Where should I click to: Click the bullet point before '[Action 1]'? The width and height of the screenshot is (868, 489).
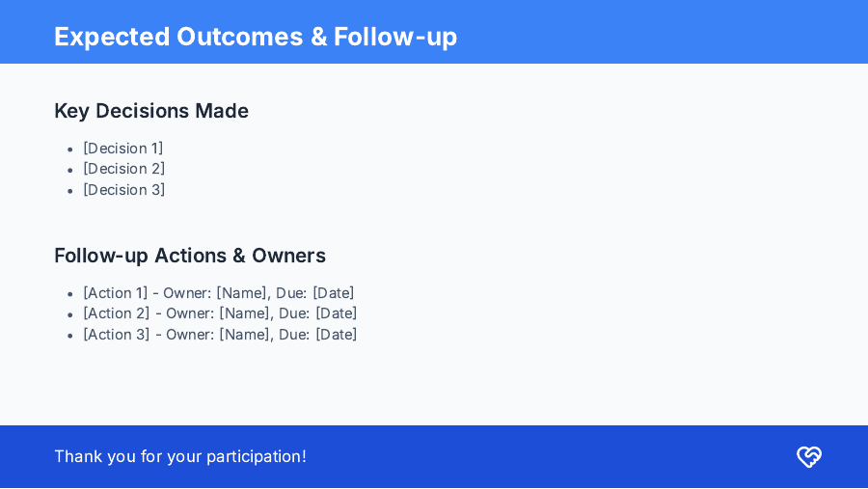(70, 294)
